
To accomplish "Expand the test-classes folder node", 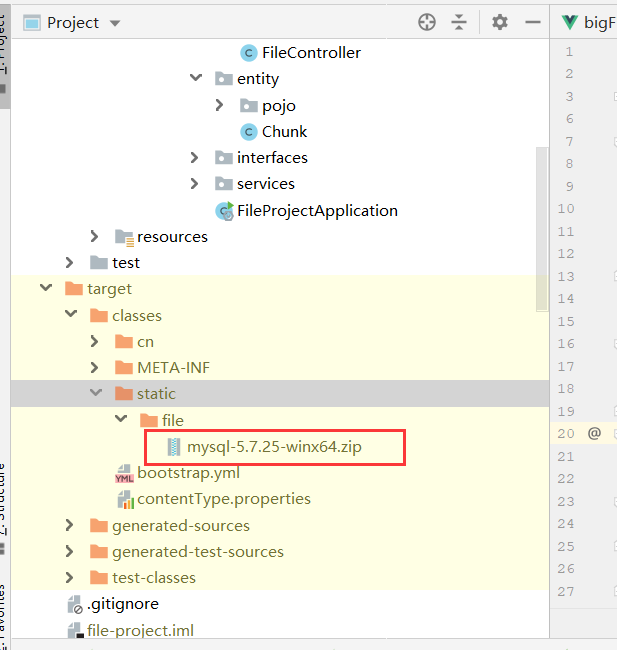I will coord(69,577).
